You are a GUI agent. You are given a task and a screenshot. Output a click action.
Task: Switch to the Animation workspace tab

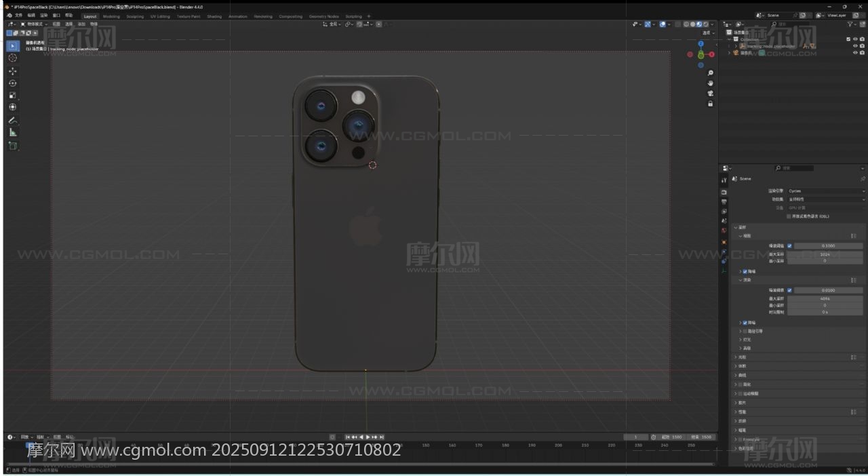238,16
